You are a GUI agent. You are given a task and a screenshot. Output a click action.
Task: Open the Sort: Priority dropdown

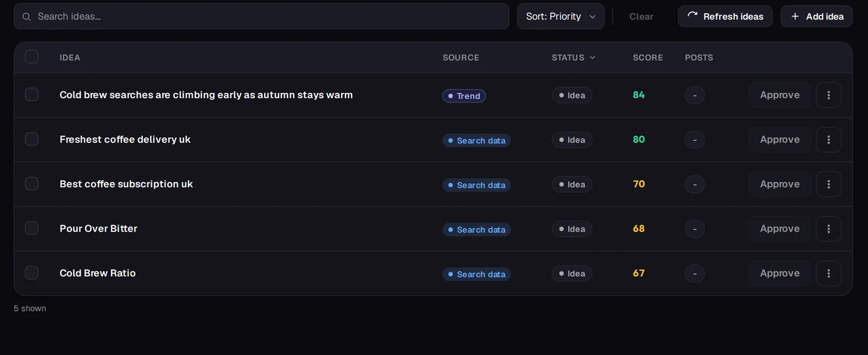coord(560,16)
